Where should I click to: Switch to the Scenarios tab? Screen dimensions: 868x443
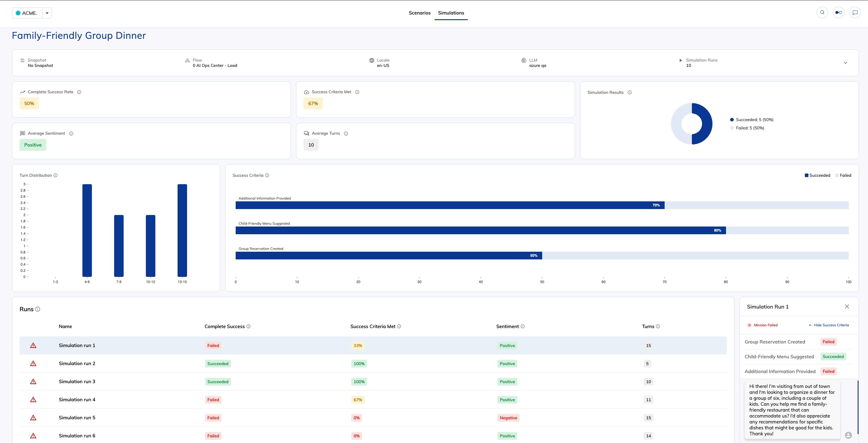coord(419,13)
